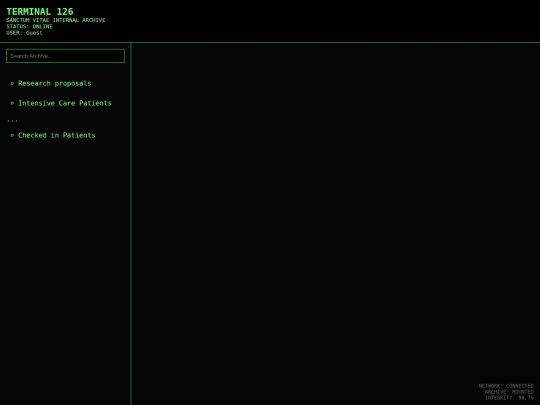The height and width of the screenshot is (405, 540).
Task: Click the USER: Guest line
Action: pyautogui.click(x=24, y=33)
